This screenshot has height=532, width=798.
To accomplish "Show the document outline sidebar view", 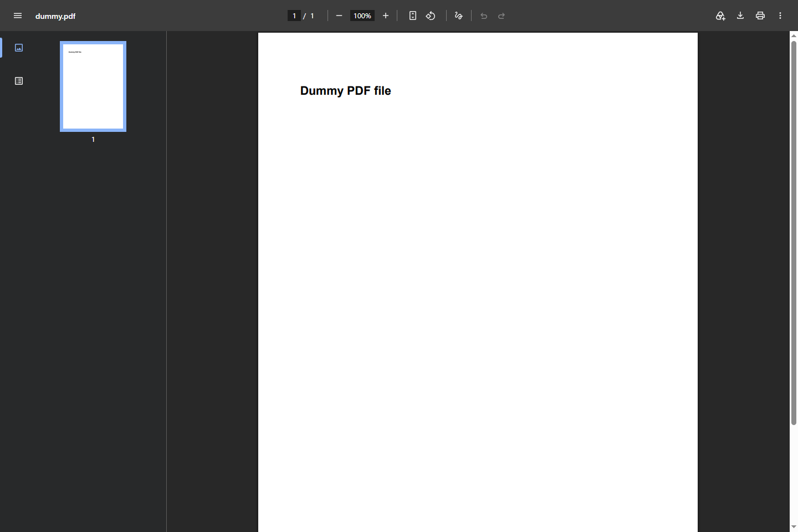I will pos(19,81).
